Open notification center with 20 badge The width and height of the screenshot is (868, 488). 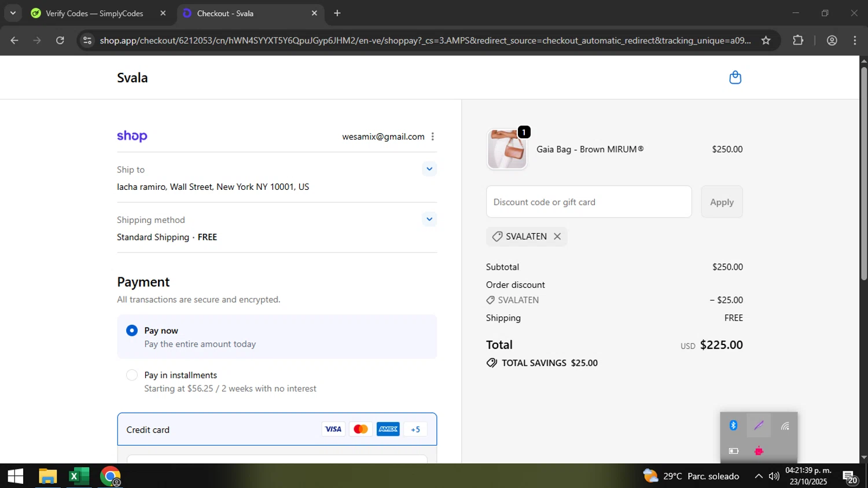pyautogui.click(x=849, y=477)
